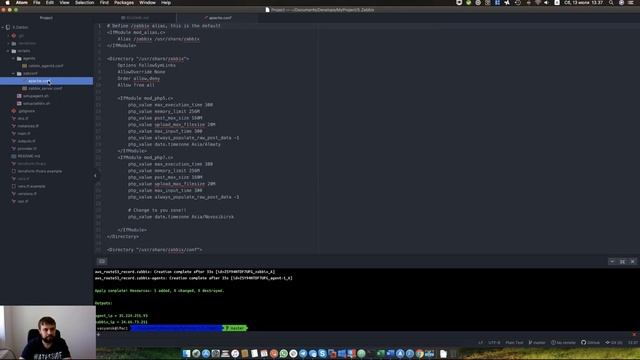Open terraform.tfvars.example file
Screen dimensions: 640x360
pos(39,171)
